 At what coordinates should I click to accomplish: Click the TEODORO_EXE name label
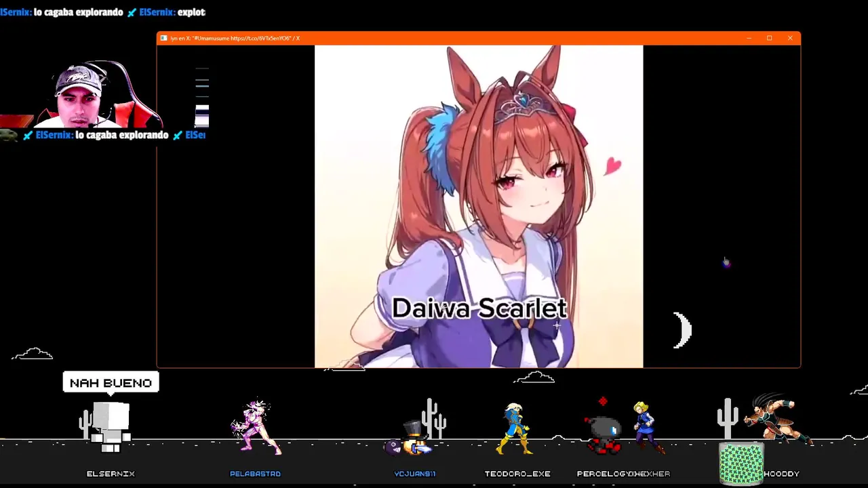pos(517,474)
